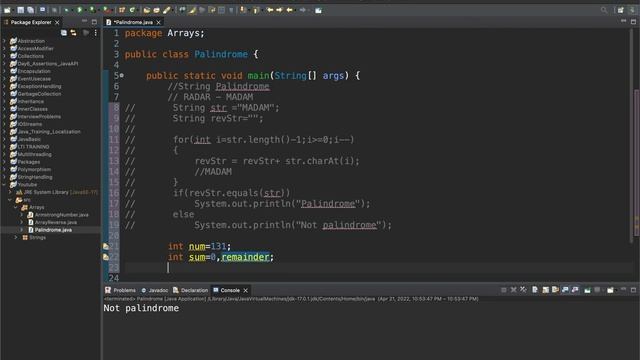
Task: Click the Last Edit Location yellow arrow
Action: [270, 10]
